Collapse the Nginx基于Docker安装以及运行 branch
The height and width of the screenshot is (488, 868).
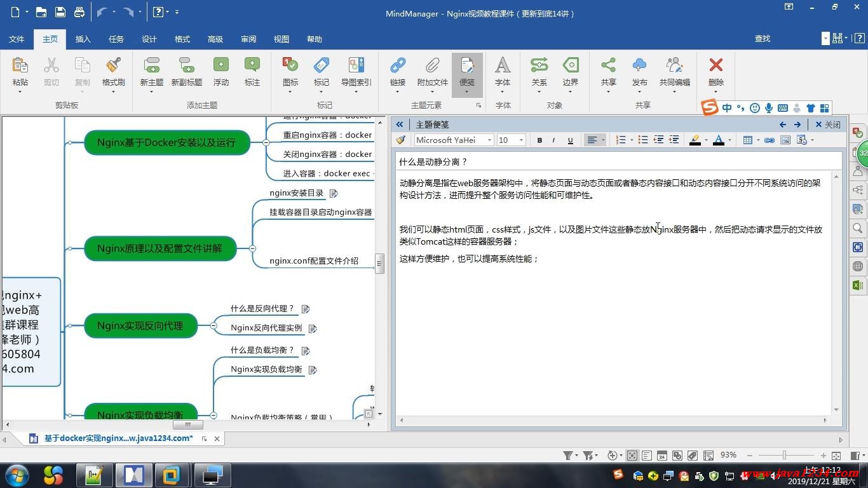point(266,142)
